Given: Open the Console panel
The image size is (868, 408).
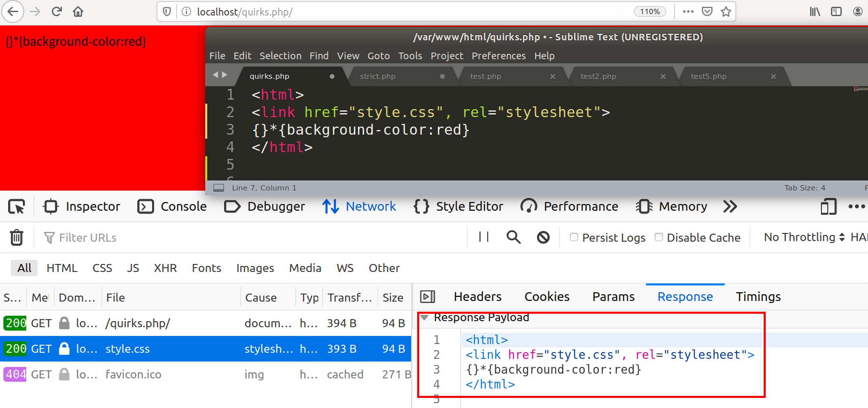Looking at the screenshot, I should pos(172,206).
